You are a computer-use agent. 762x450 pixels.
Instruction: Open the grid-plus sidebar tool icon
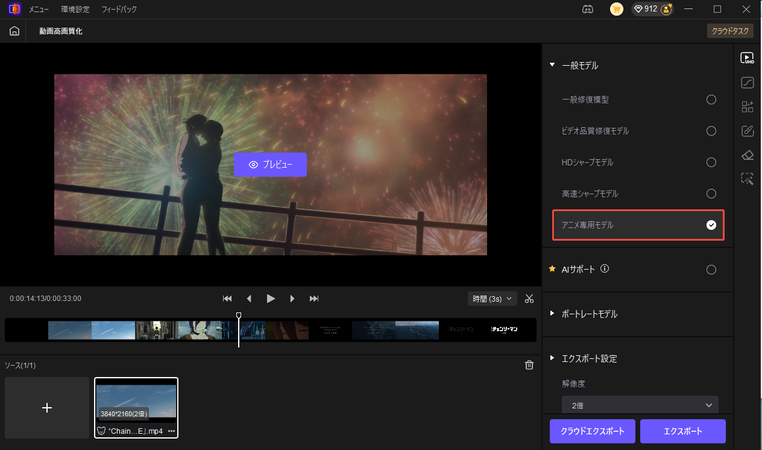coord(747,106)
